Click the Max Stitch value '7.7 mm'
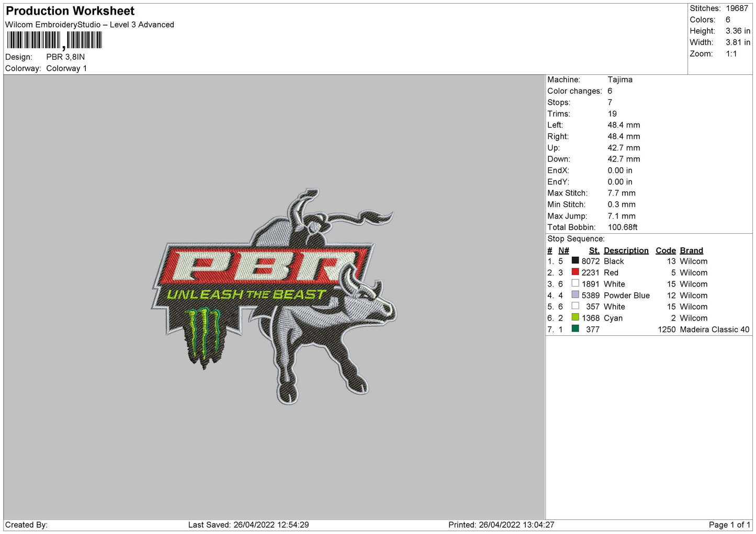 click(622, 193)
